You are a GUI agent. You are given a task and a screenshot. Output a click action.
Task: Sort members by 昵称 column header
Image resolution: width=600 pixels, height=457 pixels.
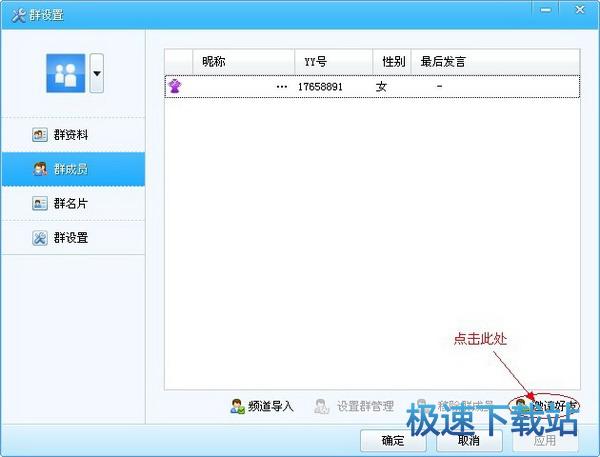(x=243, y=61)
